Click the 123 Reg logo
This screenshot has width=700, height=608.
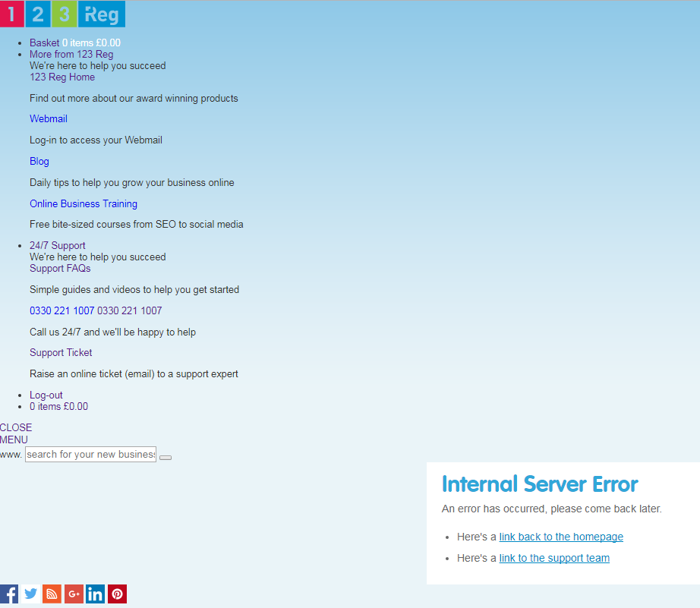pyautogui.click(x=62, y=14)
